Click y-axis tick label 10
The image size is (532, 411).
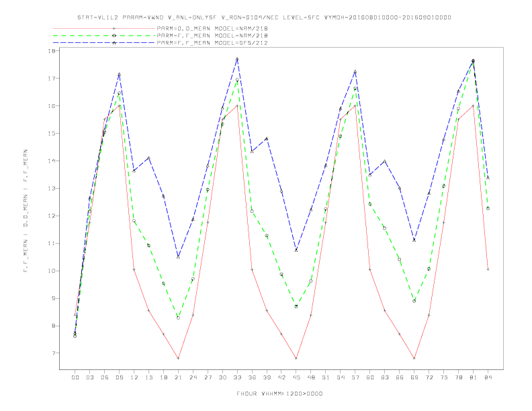point(52,271)
